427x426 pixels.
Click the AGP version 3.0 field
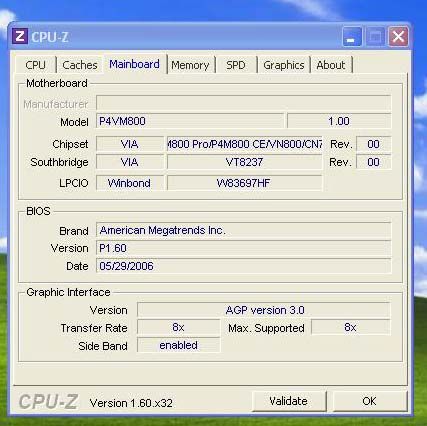click(x=263, y=310)
